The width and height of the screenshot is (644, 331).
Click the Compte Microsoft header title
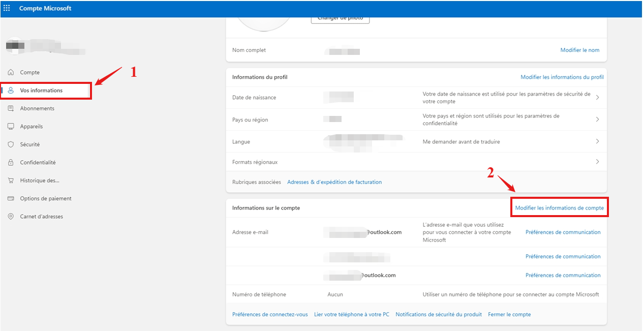point(45,9)
